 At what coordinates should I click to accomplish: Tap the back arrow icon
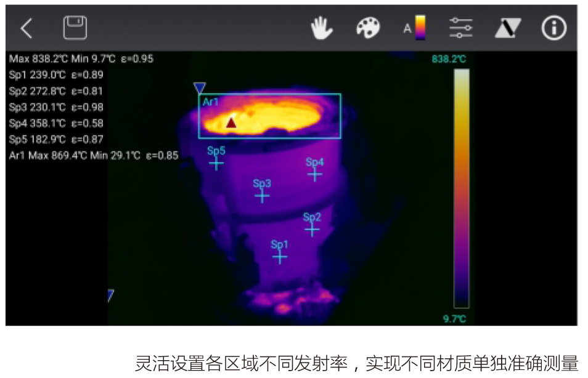coord(26,28)
